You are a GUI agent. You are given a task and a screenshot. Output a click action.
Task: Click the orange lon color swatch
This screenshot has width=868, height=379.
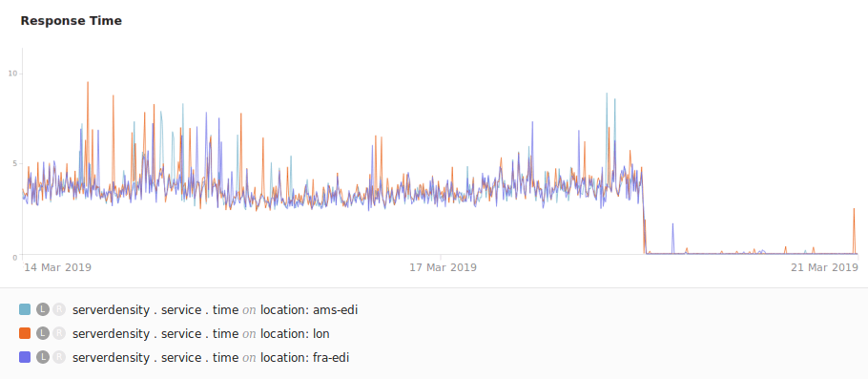coord(25,333)
